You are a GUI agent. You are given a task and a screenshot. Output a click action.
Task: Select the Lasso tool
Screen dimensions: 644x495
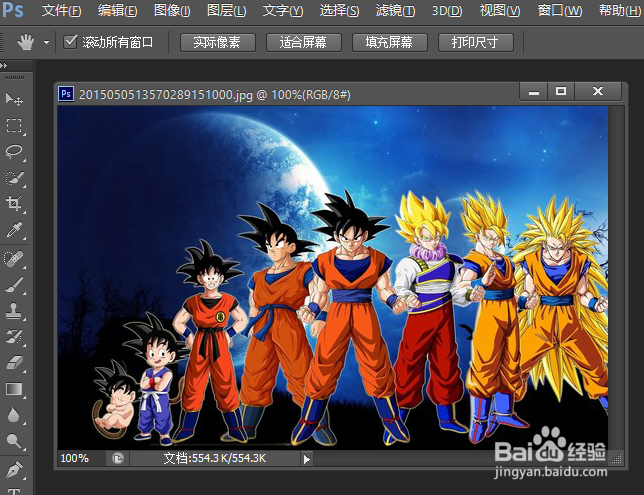[x=14, y=152]
